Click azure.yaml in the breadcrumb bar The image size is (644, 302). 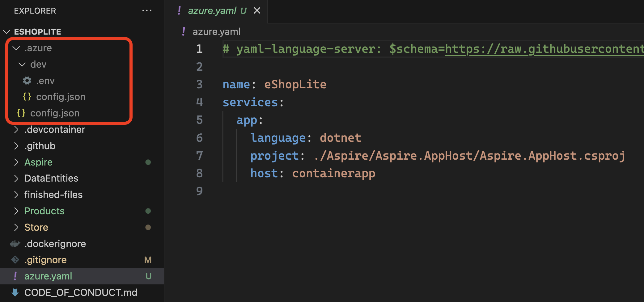216,31
